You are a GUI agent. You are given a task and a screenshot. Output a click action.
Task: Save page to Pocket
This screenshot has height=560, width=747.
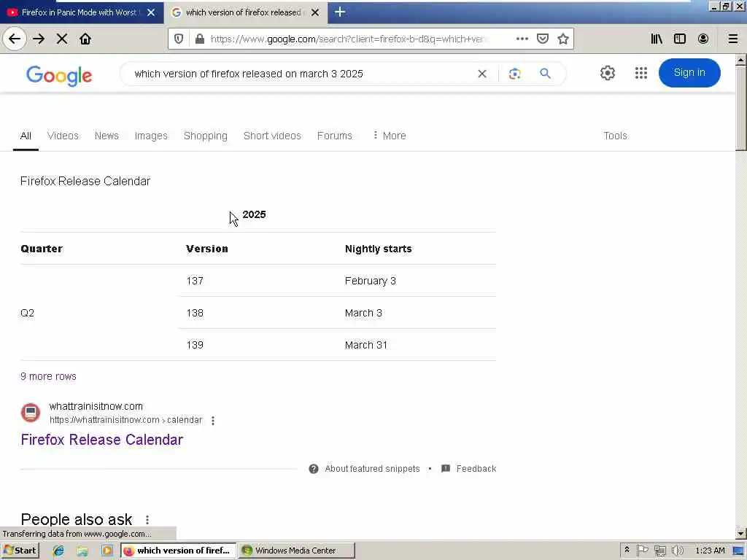pyautogui.click(x=543, y=39)
